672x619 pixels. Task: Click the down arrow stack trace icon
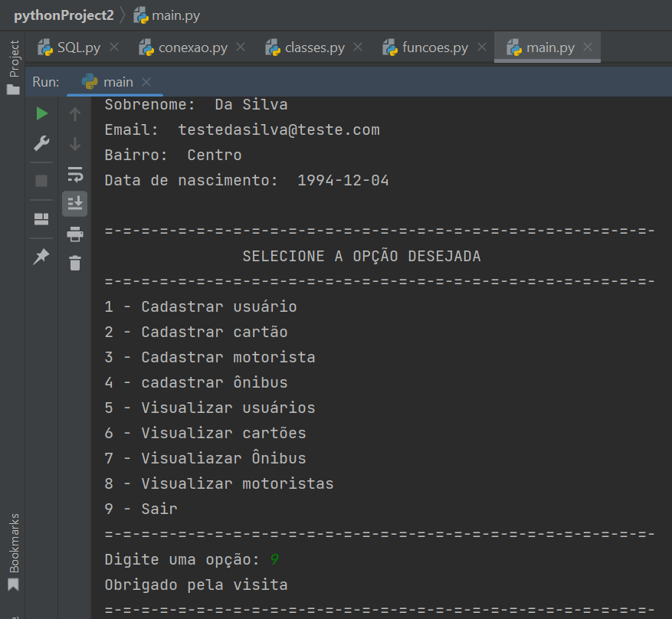75,144
